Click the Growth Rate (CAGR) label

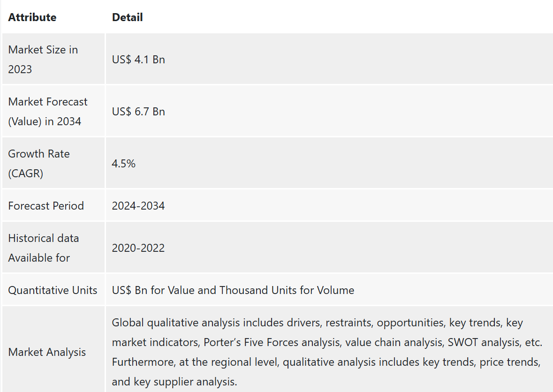[x=39, y=164]
